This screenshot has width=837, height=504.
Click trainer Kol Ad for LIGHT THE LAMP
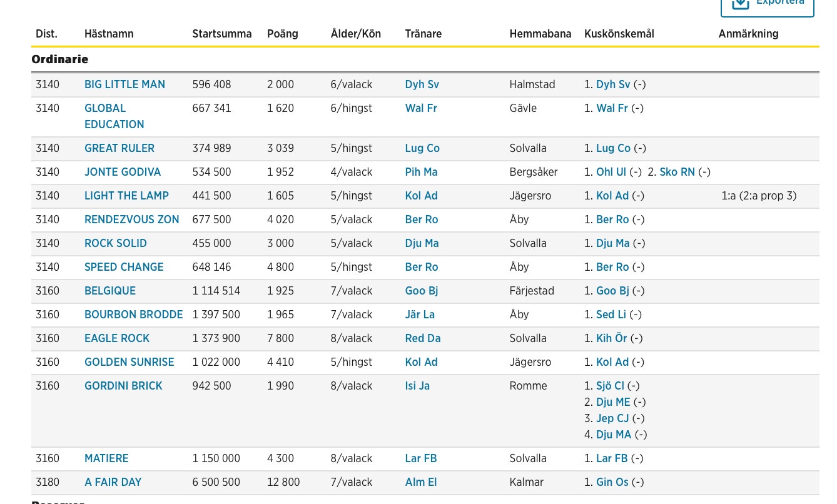tap(421, 196)
